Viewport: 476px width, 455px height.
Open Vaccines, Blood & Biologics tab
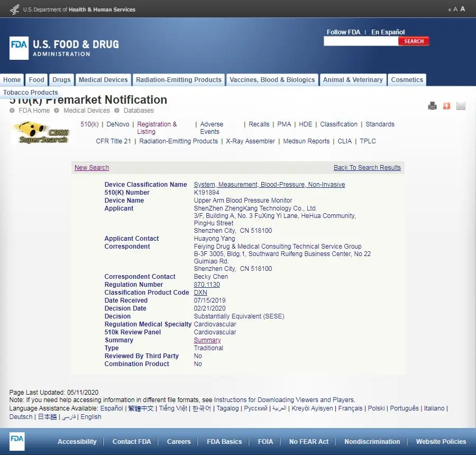coord(272,80)
